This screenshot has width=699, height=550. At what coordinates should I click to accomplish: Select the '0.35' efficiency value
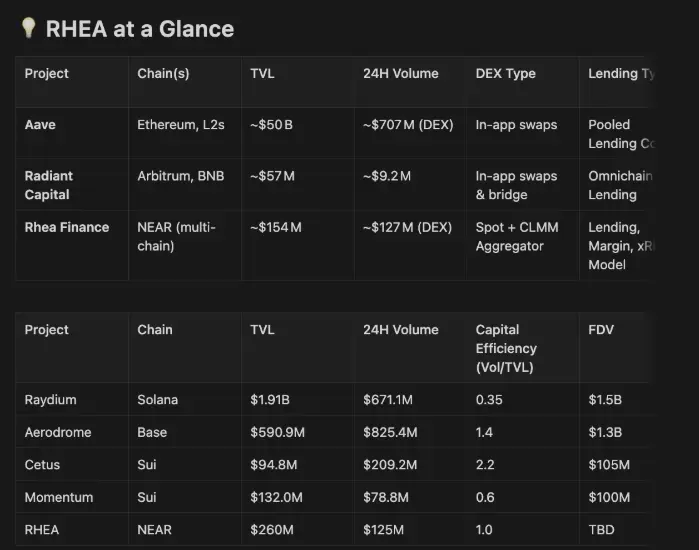[x=489, y=400]
